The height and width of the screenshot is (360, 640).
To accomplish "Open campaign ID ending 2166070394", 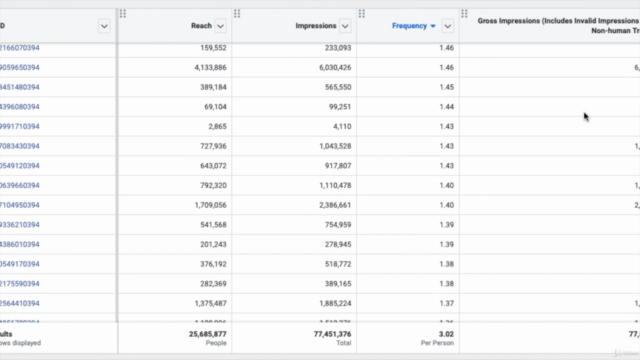I will point(20,48).
